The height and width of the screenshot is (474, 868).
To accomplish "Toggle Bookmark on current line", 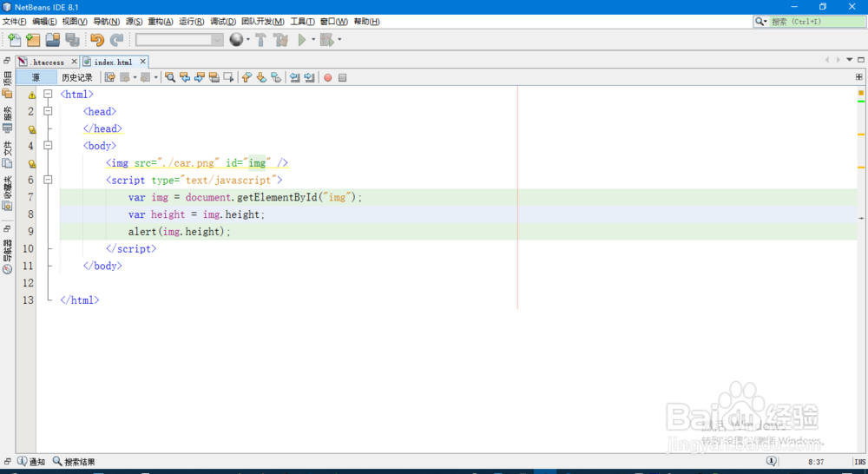I will [x=276, y=77].
